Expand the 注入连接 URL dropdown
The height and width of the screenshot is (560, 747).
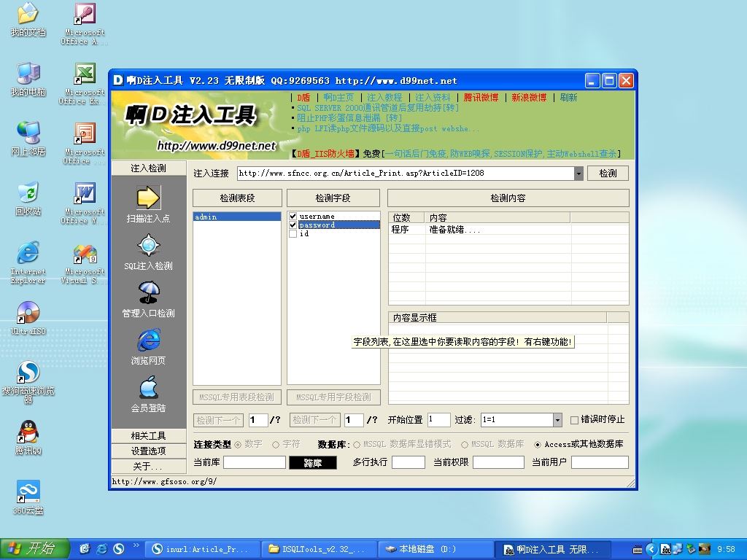pyautogui.click(x=578, y=174)
